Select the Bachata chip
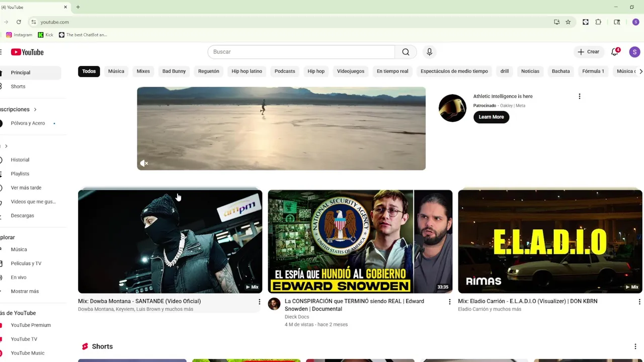 tap(561, 71)
